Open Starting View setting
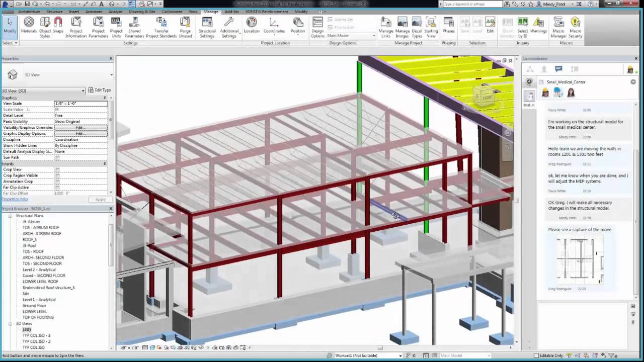 point(431,27)
